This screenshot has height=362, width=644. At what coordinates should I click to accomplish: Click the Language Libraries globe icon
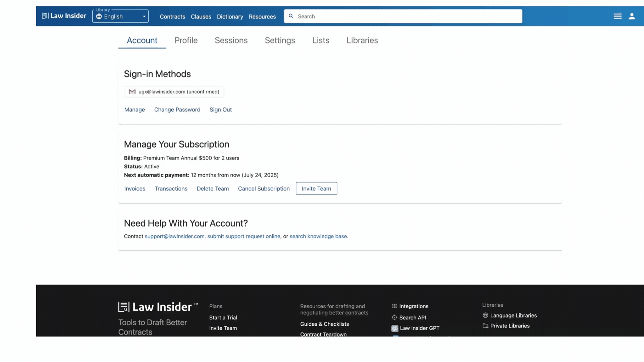click(x=485, y=315)
